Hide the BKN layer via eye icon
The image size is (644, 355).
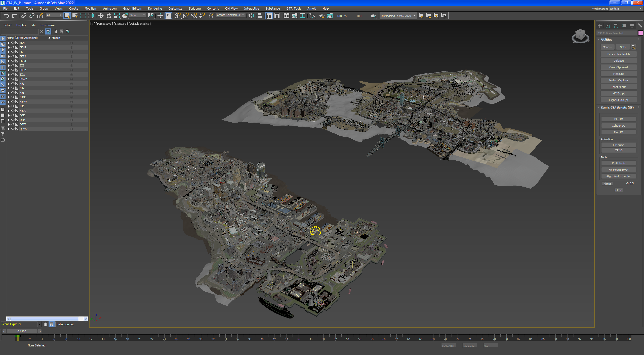pyautogui.click(x=13, y=43)
